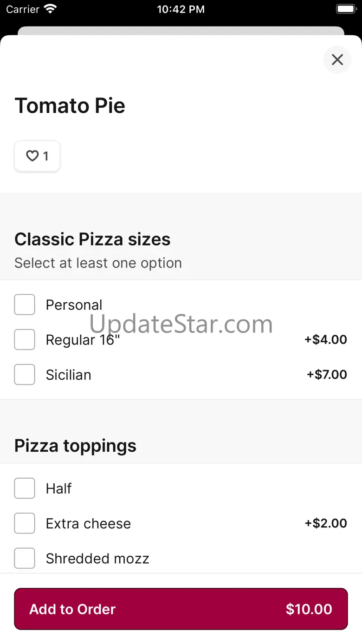Image resolution: width=362 pixels, height=644 pixels.
Task: Tap the Carrier label in status bar
Action: pos(23,9)
